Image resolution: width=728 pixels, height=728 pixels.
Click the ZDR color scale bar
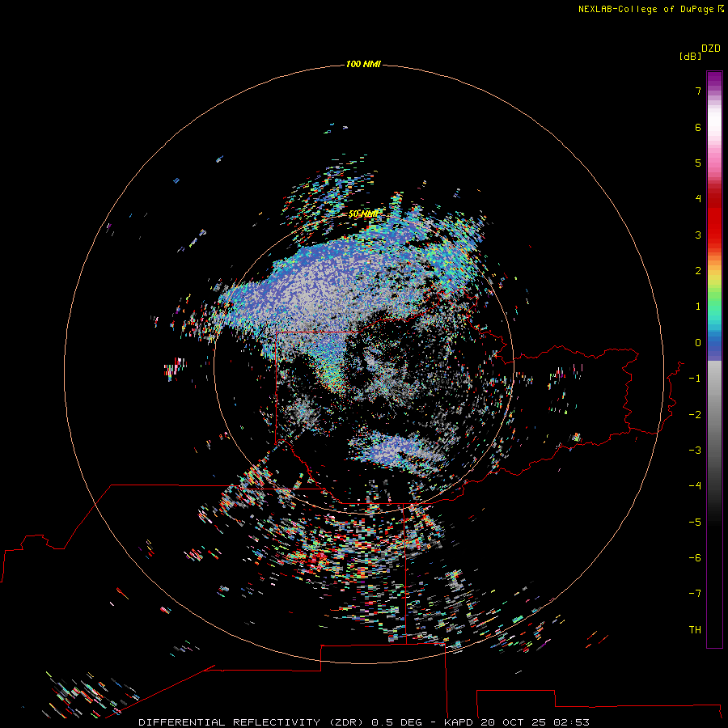click(714, 359)
